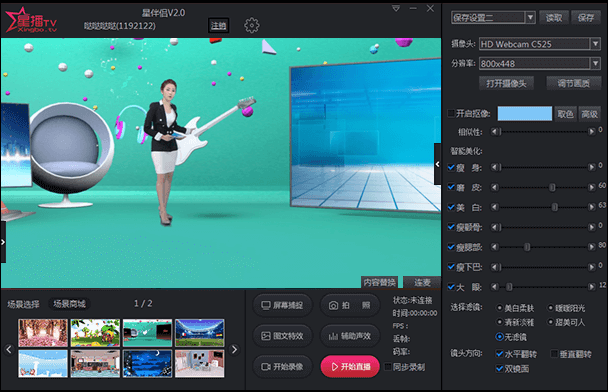Viewport: 608px width, 392px height.
Task: Select the 清新淡雅 filter radio button
Action: 499,322
